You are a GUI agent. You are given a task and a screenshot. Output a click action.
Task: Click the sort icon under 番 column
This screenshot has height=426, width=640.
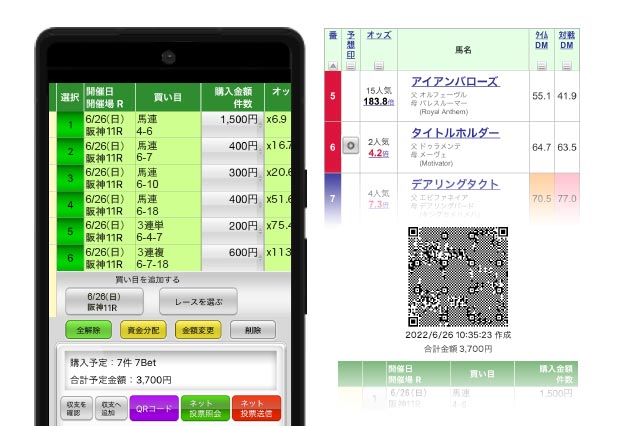pyautogui.click(x=332, y=66)
